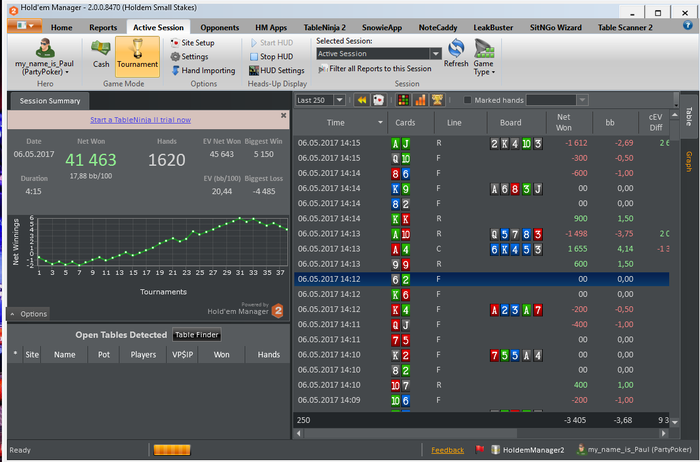Click the HoldemManager2 database status icon
The image size is (700, 462).
coord(495,450)
